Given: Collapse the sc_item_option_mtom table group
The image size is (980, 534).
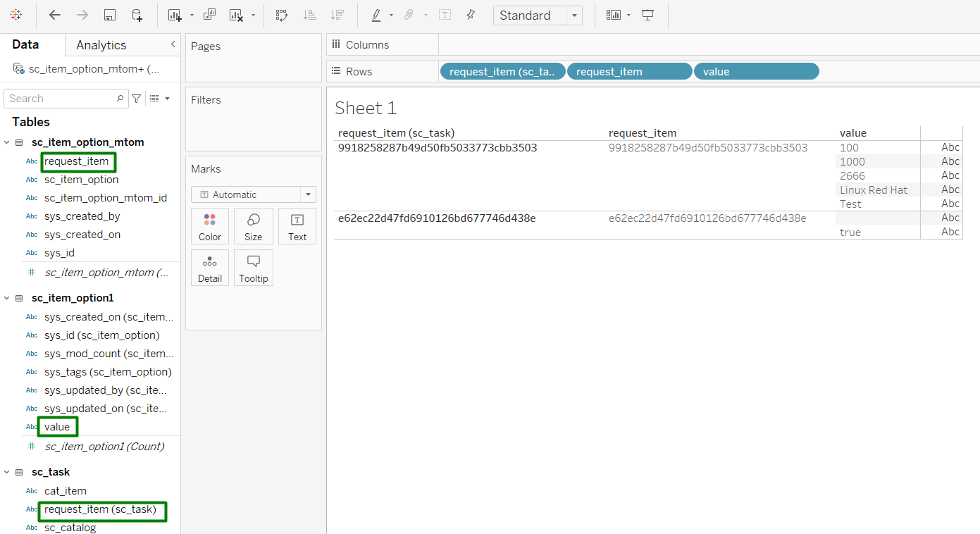Looking at the screenshot, I should (7, 142).
